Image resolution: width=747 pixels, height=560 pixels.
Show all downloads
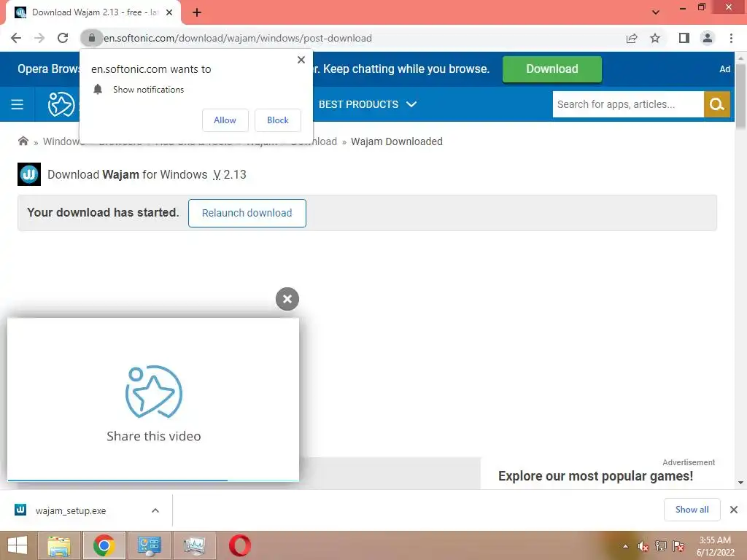(692, 510)
